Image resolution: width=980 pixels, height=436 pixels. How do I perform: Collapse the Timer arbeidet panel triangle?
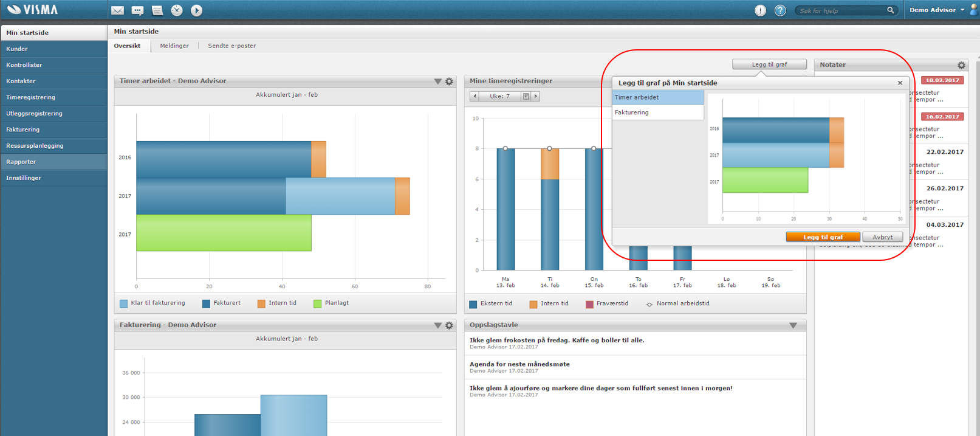pyautogui.click(x=437, y=81)
